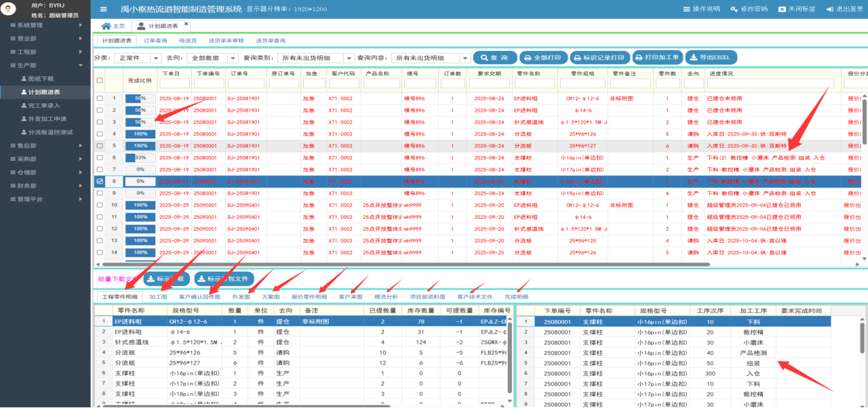Image resolution: width=868 pixels, height=408 pixels.
Task: Switch to the 加工图 detail tab
Action: click(x=158, y=297)
